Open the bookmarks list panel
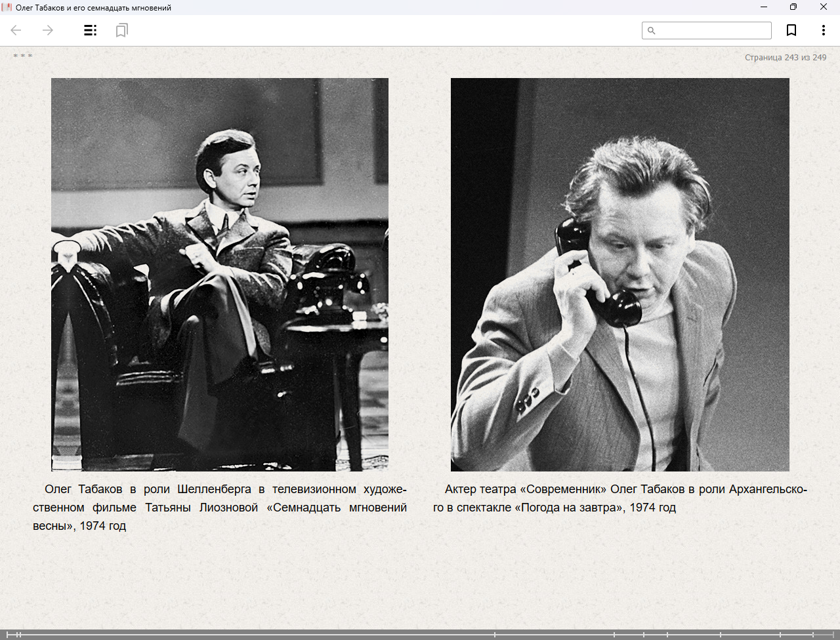 coord(121,30)
